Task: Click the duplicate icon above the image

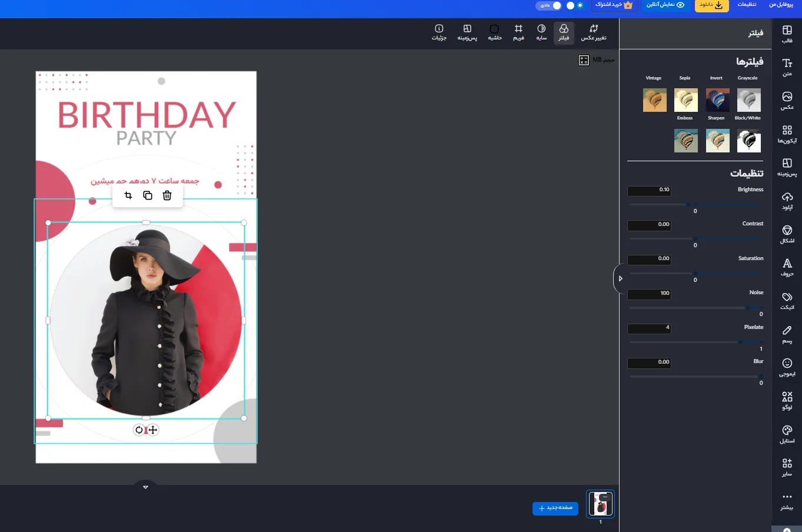Action: (x=148, y=195)
